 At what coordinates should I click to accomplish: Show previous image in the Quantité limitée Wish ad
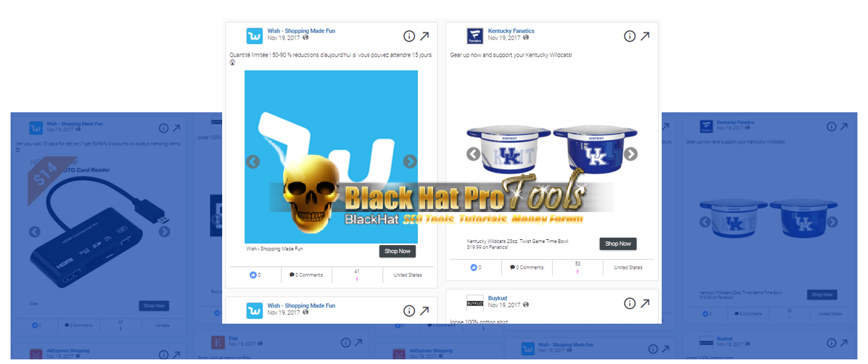pyautogui.click(x=253, y=161)
